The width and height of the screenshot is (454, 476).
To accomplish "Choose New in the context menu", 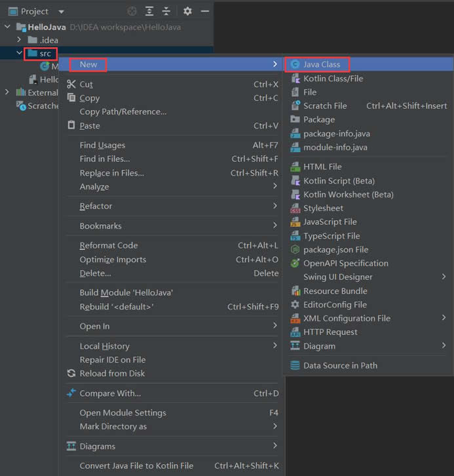I will click(172, 64).
